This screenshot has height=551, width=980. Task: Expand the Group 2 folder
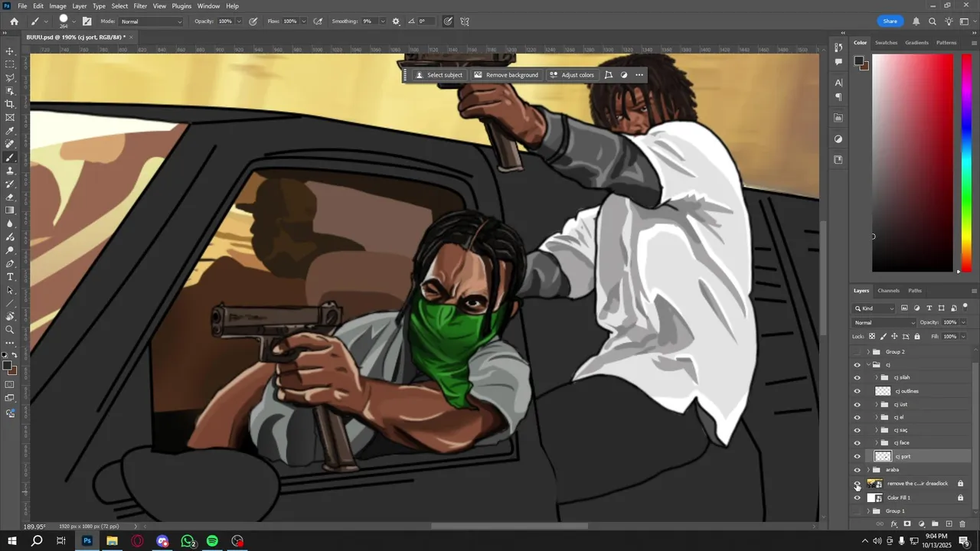(868, 352)
